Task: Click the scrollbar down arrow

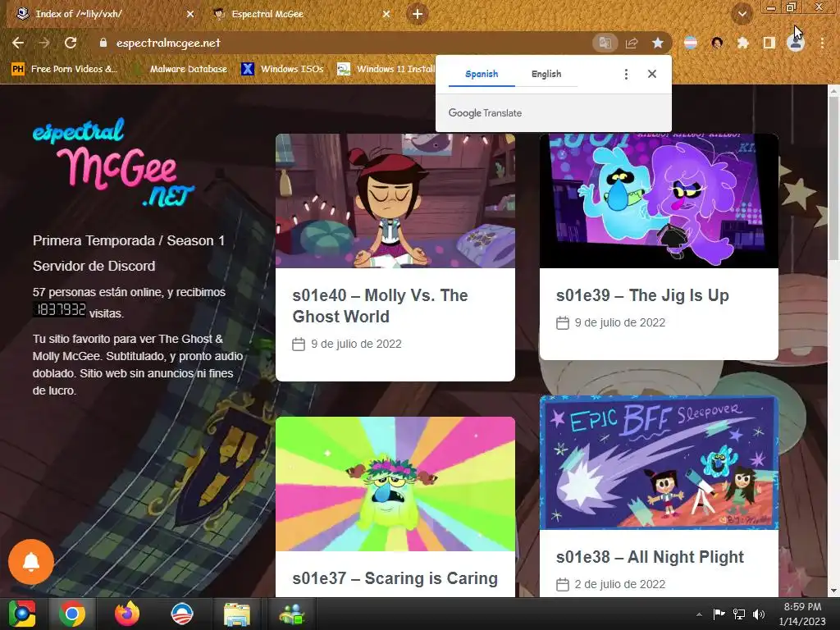Action: (833, 591)
